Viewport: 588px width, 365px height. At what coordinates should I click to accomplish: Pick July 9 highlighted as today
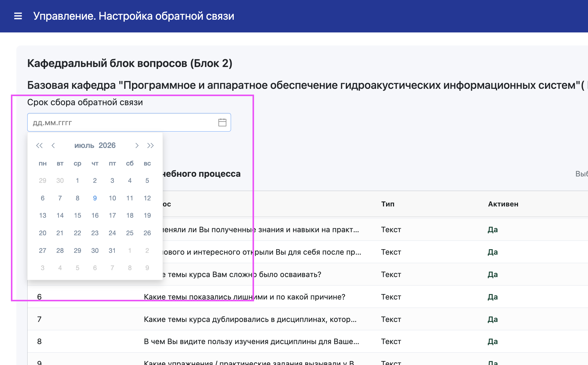click(95, 198)
